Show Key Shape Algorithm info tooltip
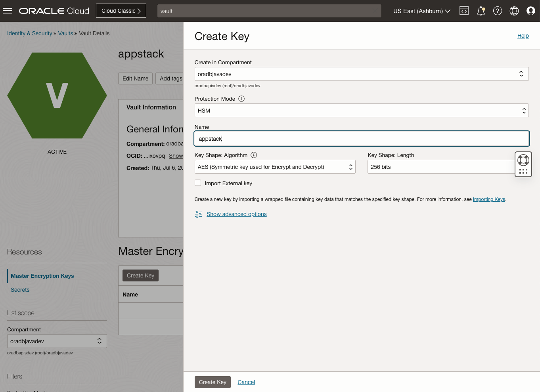This screenshot has height=392, width=540. point(254,155)
